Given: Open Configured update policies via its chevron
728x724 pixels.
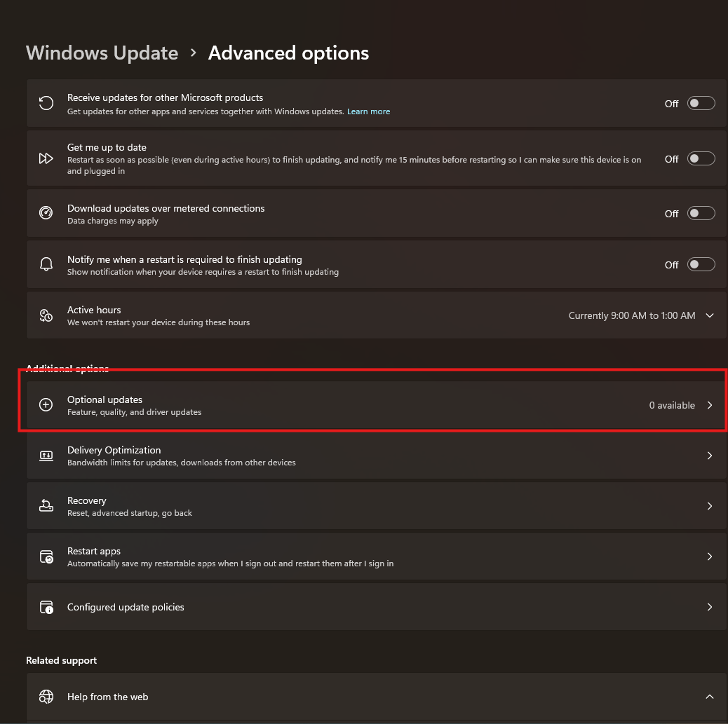Looking at the screenshot, I should (x=710, y=607).
